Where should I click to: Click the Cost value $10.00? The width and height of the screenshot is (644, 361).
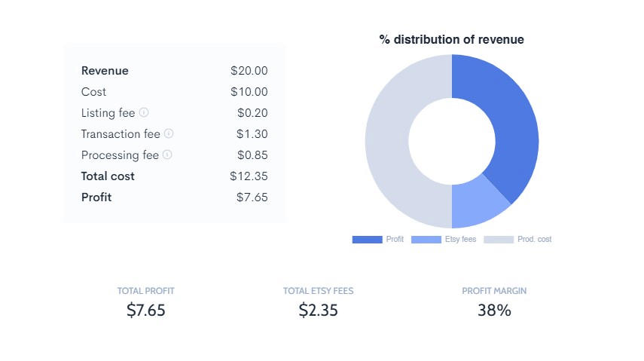pos(249,92)
